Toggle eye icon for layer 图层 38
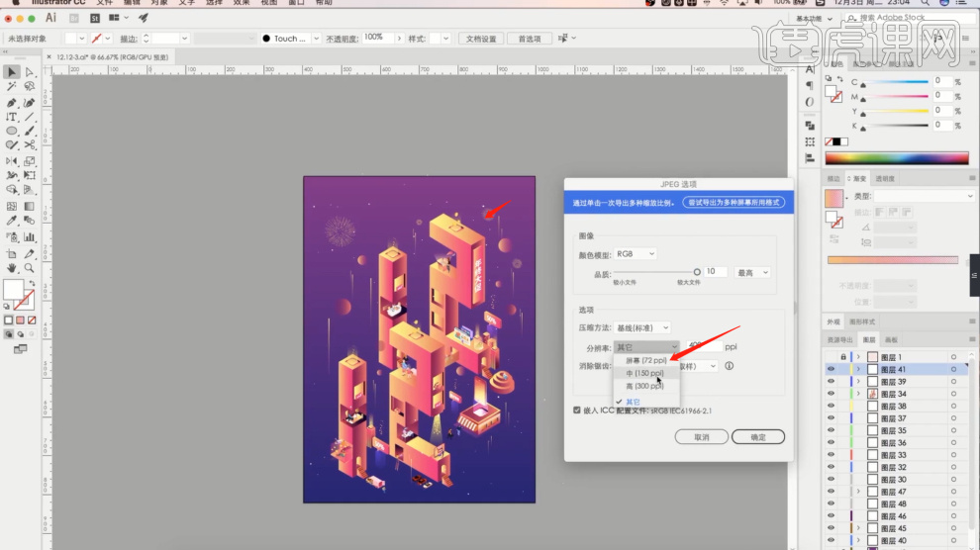Screen dimensions: 980x550 (x=831, y=406)
